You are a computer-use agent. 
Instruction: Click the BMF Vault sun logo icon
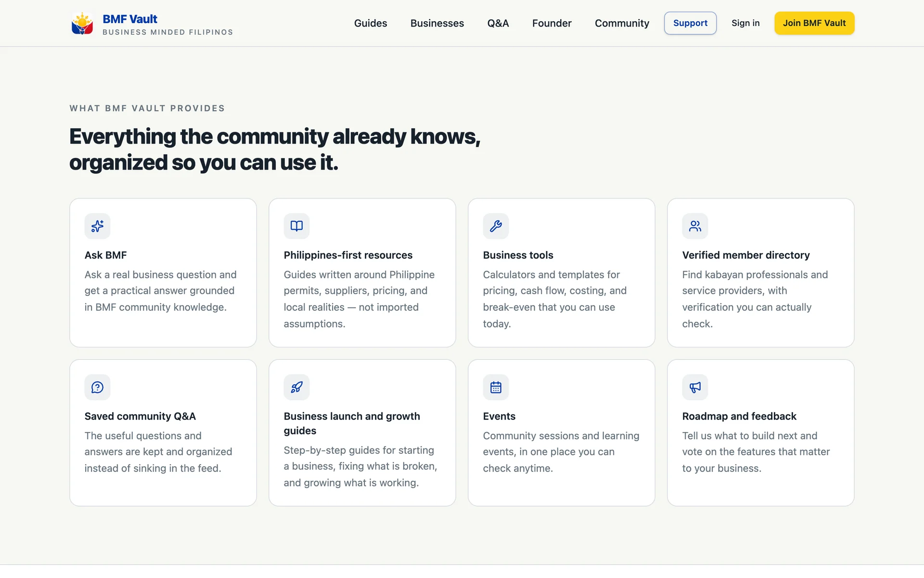click(x=82, y=23)
